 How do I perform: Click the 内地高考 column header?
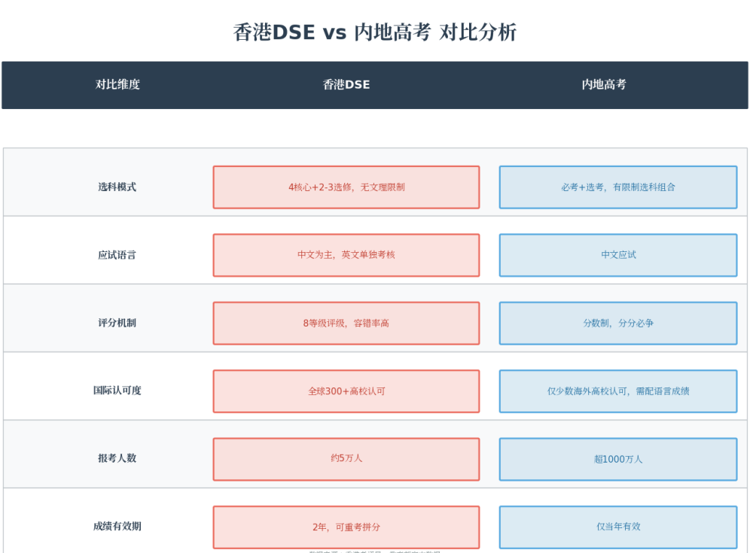coord(604,85)
